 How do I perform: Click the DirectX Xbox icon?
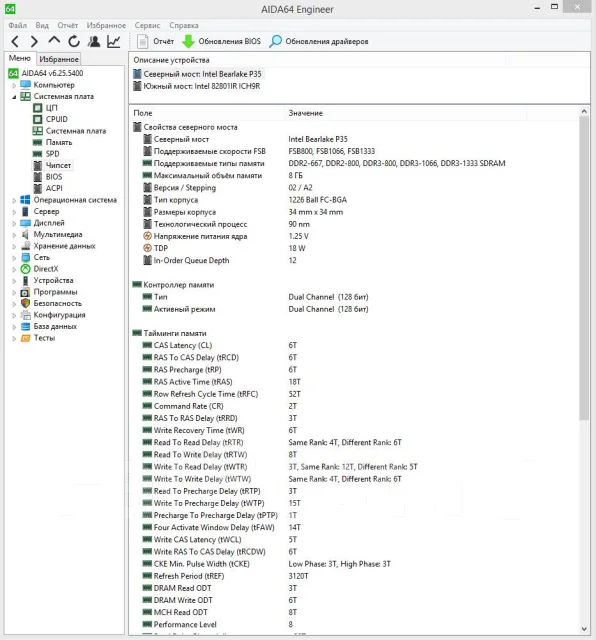(25, 269)
